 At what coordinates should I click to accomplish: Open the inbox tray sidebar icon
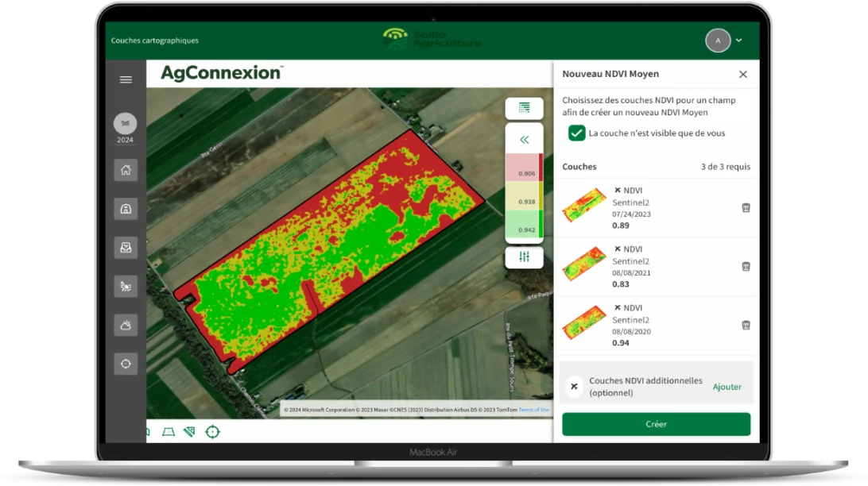pyautogui.click(x=126, y=247)
